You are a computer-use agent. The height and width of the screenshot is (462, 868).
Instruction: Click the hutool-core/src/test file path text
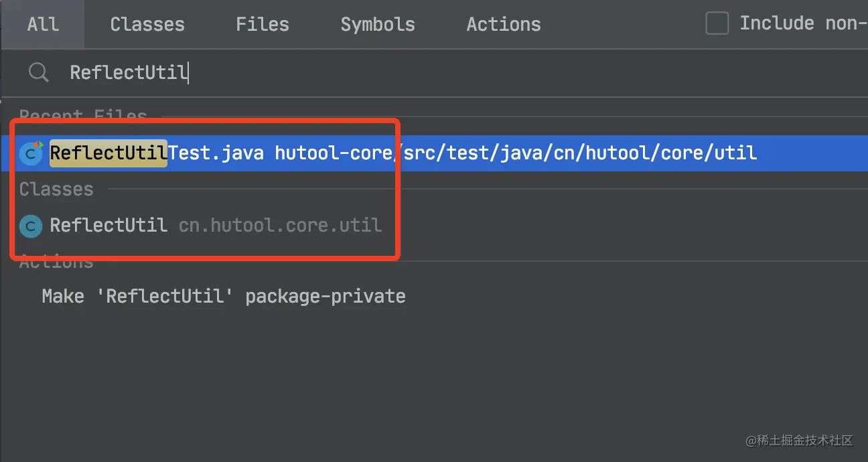point(516,153)
